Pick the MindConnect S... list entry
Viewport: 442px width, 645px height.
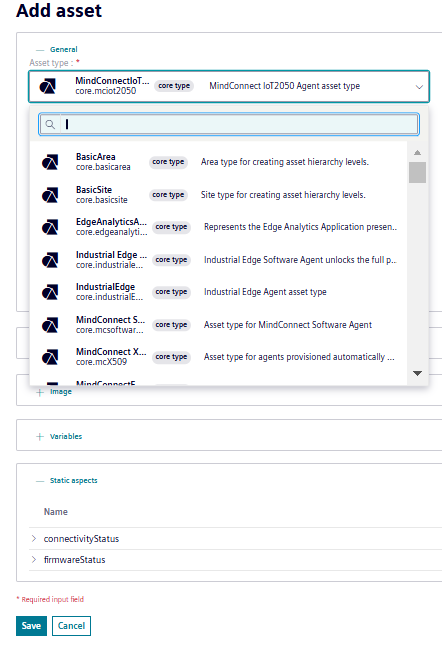(219, 325)
